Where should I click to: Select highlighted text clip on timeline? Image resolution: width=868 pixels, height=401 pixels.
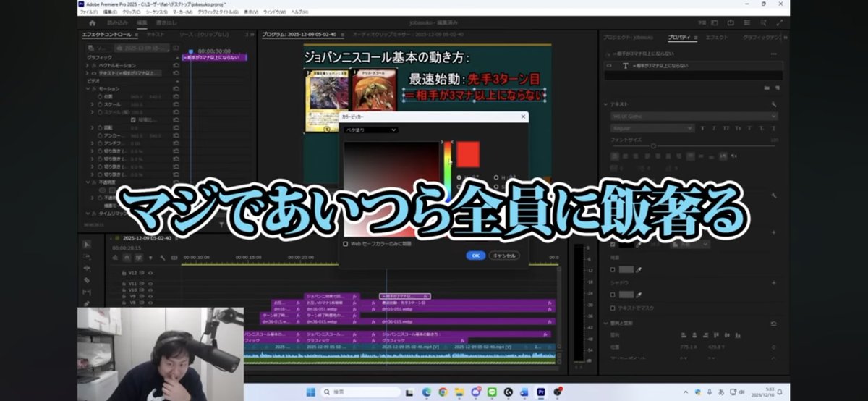405,296
